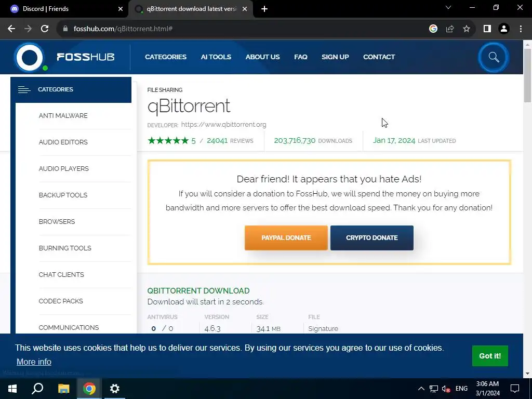
Task: Click the sidebar CATEGORIES header
Action: point(71,89)
